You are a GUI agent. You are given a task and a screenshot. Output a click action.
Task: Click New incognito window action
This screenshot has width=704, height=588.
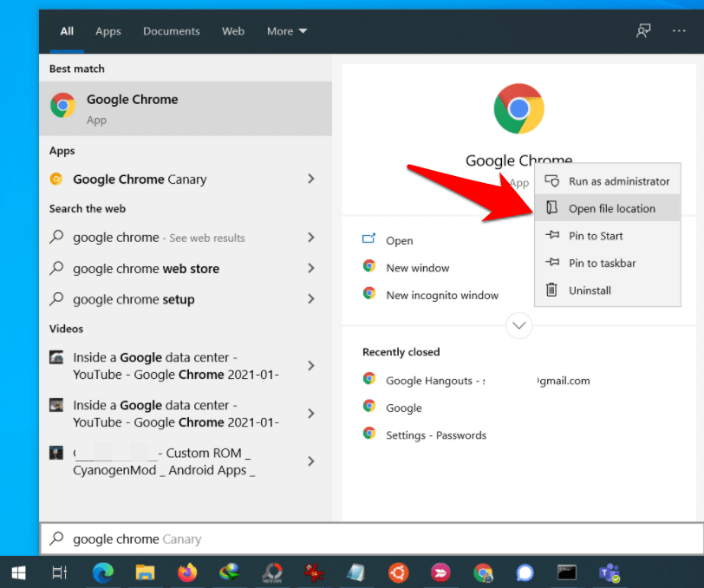(441, 295)
